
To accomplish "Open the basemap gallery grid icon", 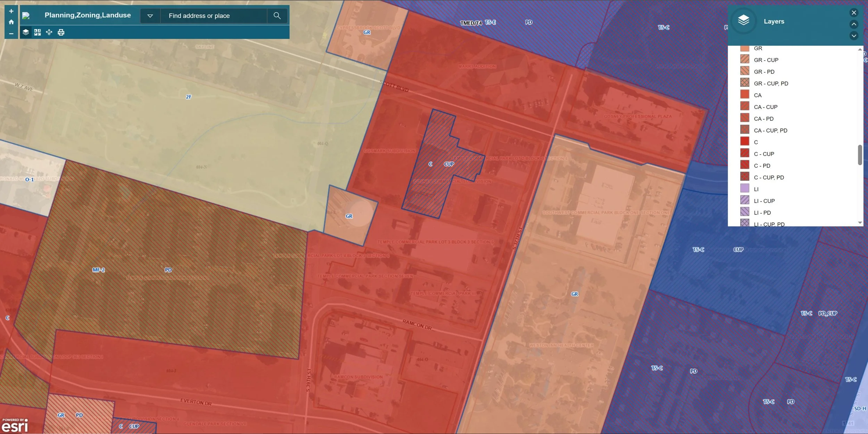I will pos(37,32).
